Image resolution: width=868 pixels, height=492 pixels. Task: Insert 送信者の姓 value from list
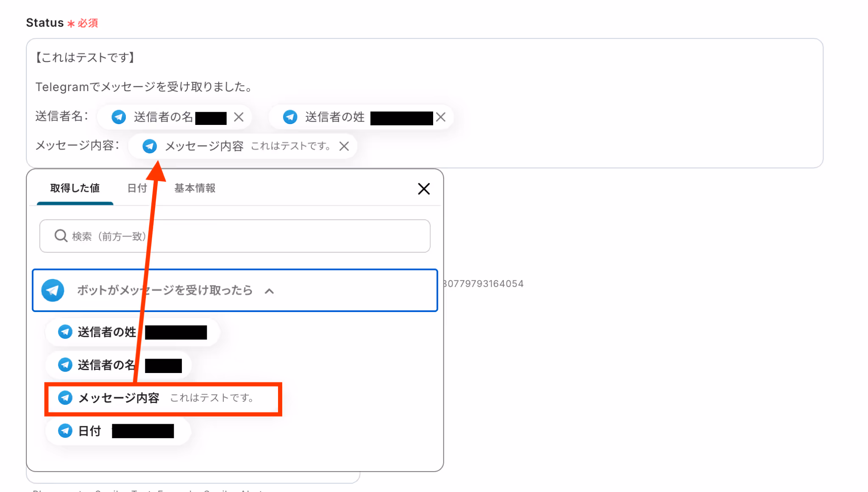coord(107,332)
